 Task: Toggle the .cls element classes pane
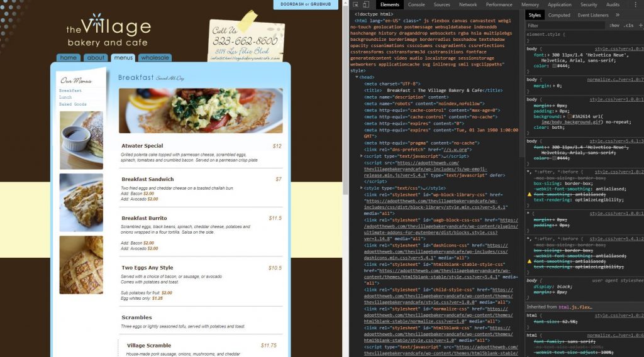[x=629, y=25]
